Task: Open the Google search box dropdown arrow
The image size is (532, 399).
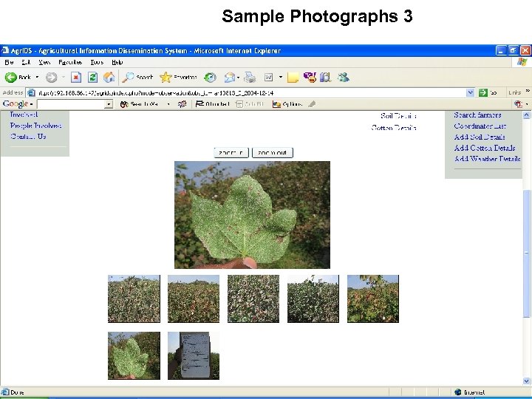Action: (x=109, y=104)
